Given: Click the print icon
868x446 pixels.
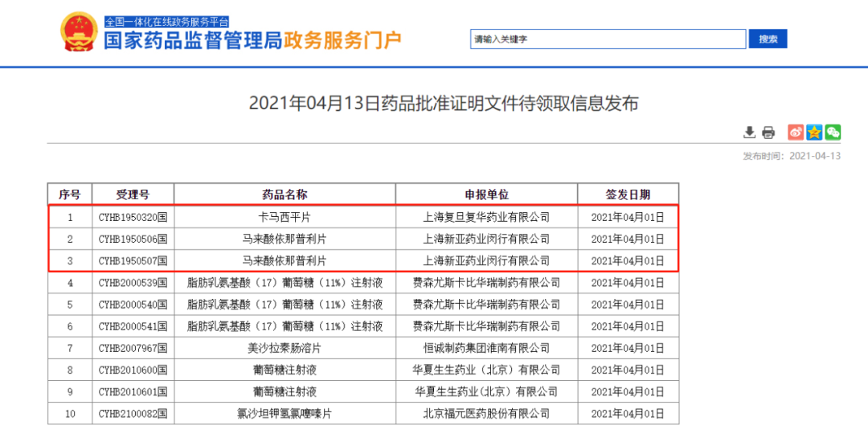Looking at the screenshot, I should (768, 133).
